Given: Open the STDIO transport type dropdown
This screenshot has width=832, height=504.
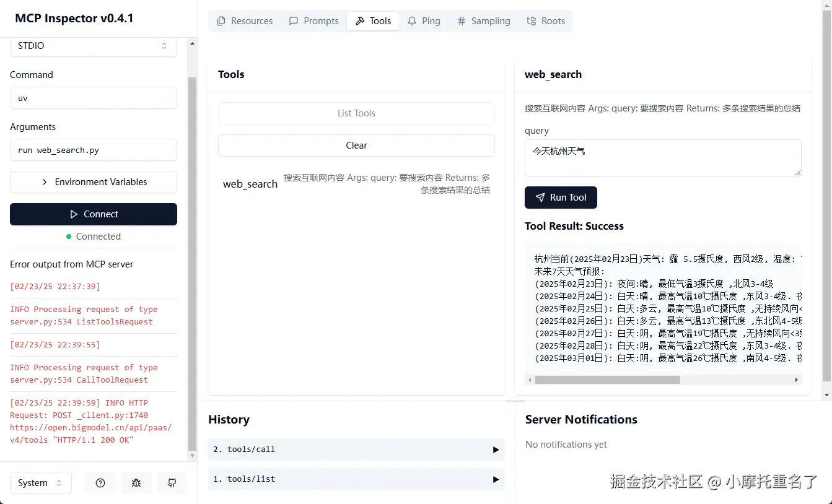Looking at the screenshot, I should tap(94, 46).
